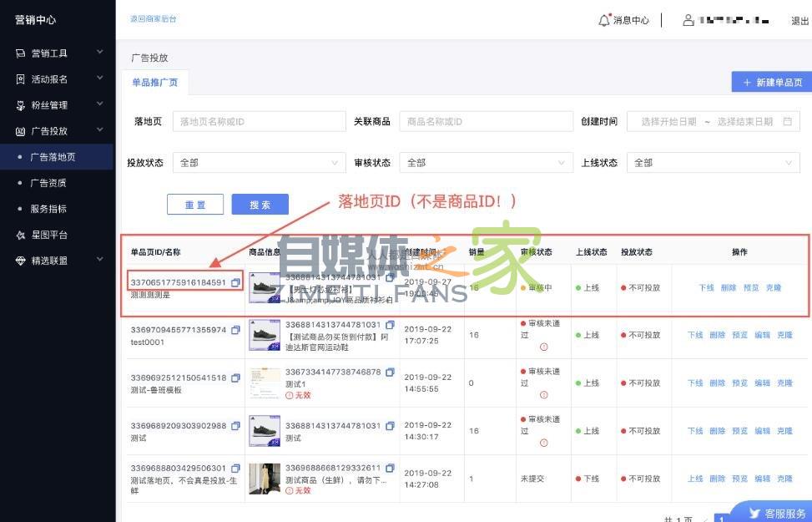Click the shoe thumbnail in test0001 row
The width and height of the screenshot is (812, 522).
coord(265,335)
